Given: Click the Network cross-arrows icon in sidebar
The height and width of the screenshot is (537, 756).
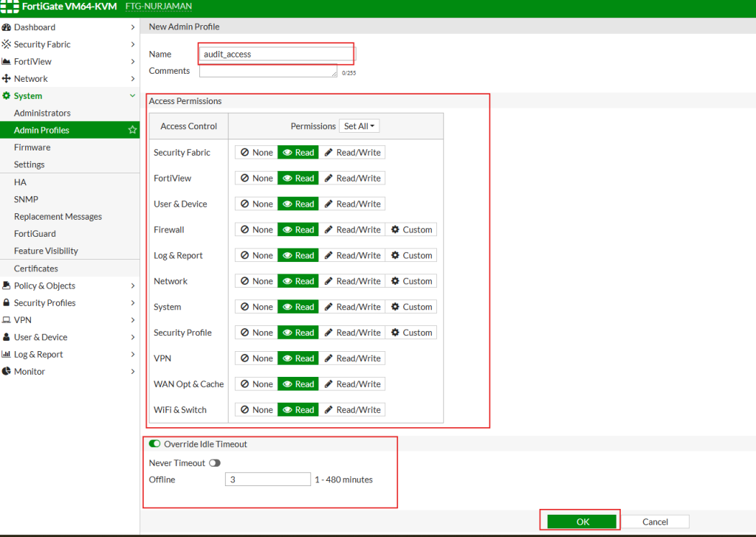Looking at the screenshot, I should (x=7, y=79).
